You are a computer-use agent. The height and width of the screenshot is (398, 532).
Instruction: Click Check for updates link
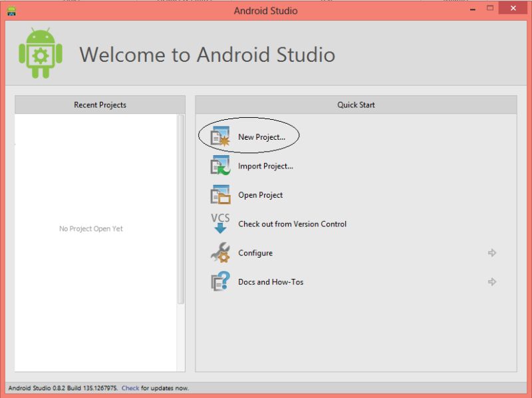[130, 387]
